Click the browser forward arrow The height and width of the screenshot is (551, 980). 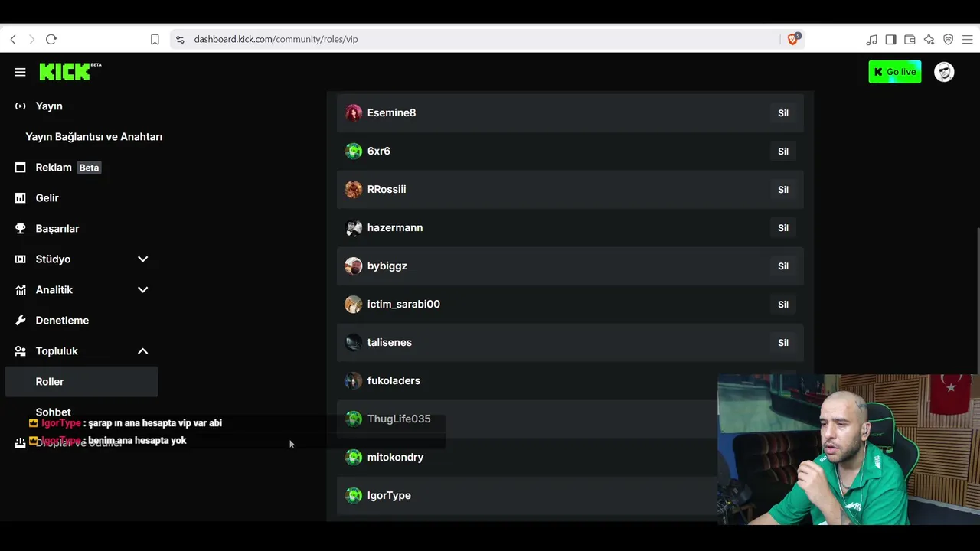tap(31, 39)
